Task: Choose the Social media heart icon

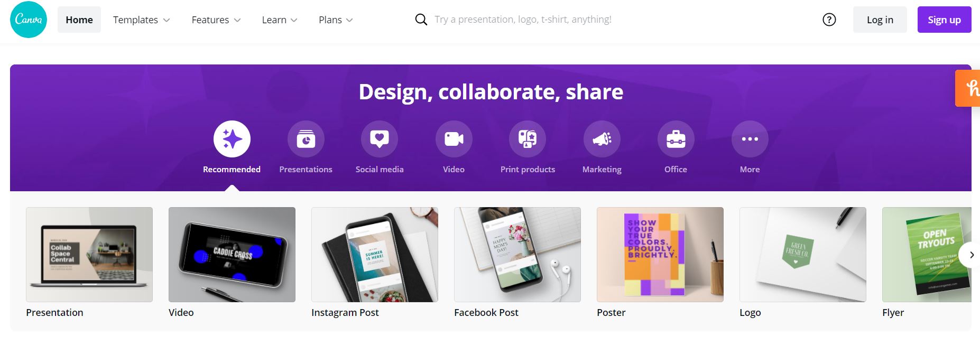Action: click(380, 139)
